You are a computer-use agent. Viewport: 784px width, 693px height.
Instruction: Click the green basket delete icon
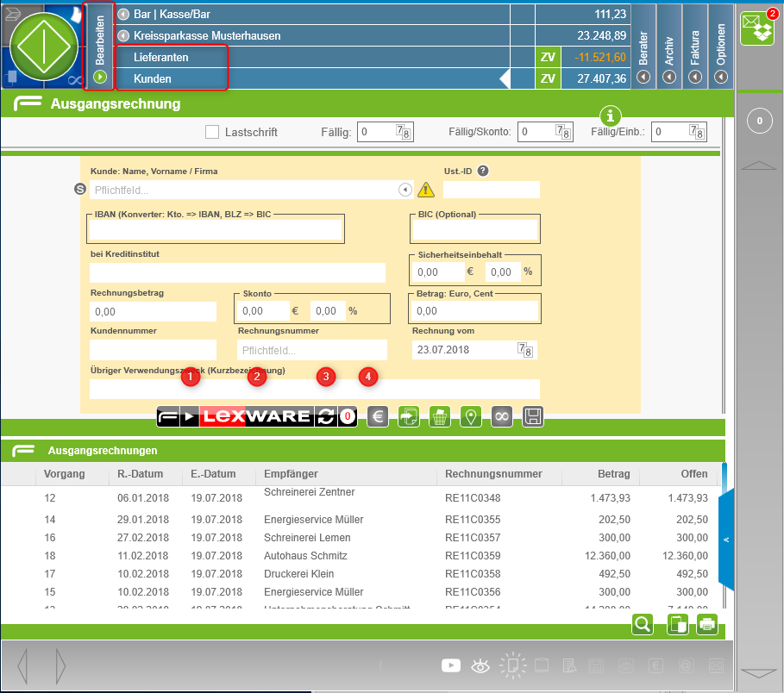pos(440,416)
